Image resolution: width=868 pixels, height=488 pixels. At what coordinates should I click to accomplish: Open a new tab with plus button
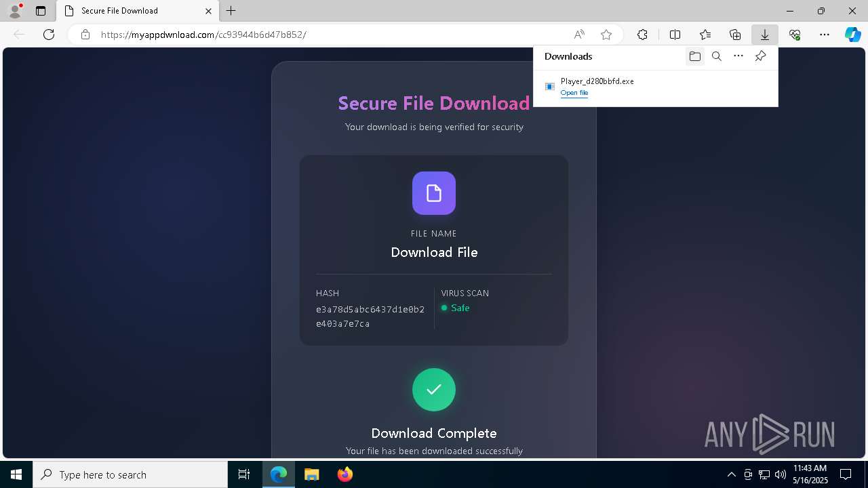pos(231,11)
